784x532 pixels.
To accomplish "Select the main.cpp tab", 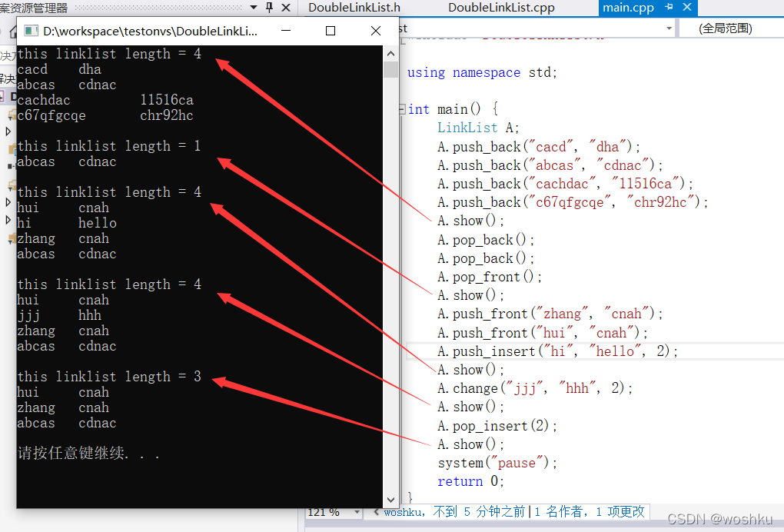I will pyautogui.click(x=629, y=8).
